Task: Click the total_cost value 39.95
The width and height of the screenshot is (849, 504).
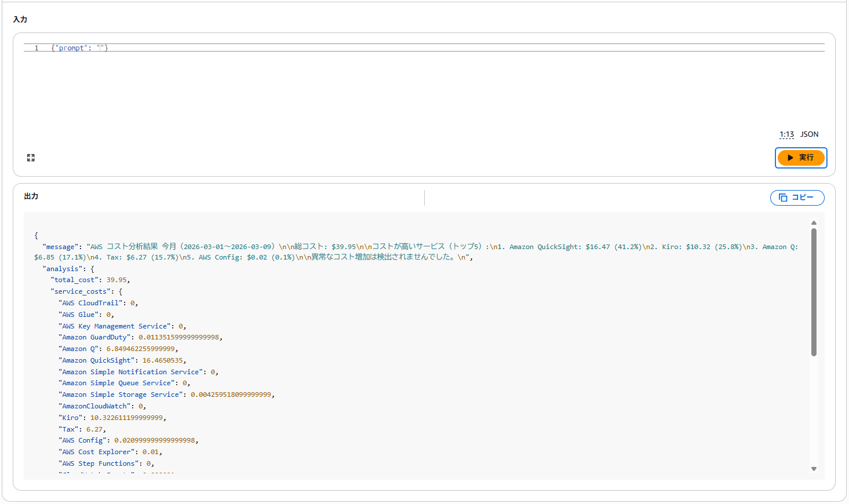Action: click(x=116, y=280)
